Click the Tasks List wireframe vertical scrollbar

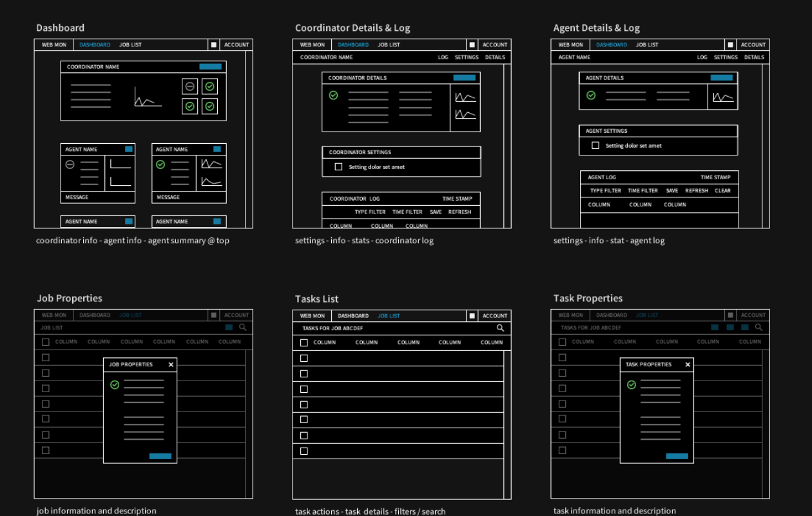[x=507, y=424]
